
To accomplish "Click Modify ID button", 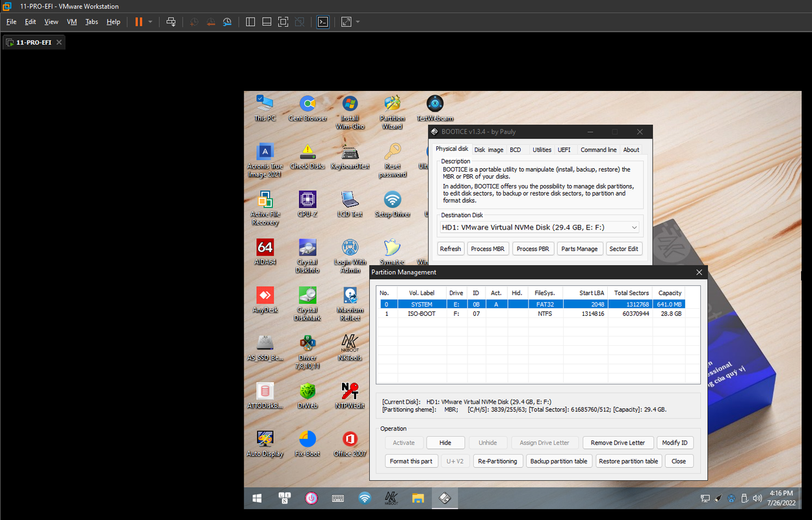I will tap(675, 443).
